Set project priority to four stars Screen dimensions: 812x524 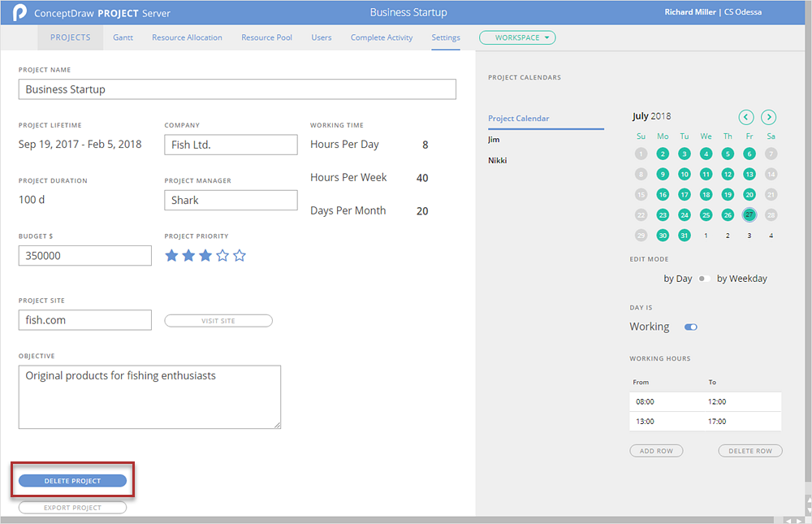coord(222,256)
